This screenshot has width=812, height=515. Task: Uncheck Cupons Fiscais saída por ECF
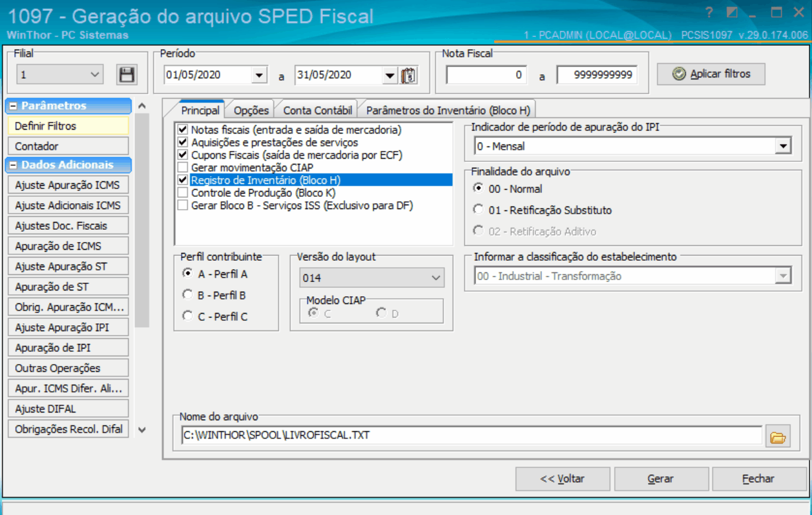click(x=182, y=155)
